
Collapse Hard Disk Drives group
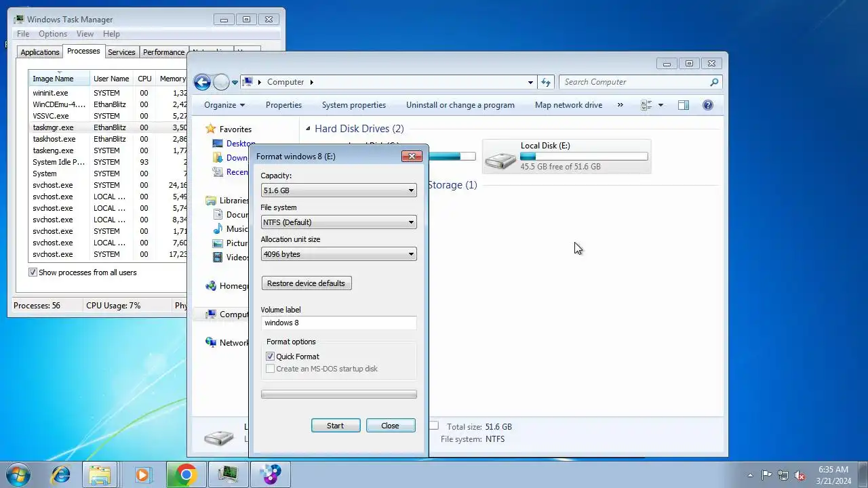coord(308,129)
